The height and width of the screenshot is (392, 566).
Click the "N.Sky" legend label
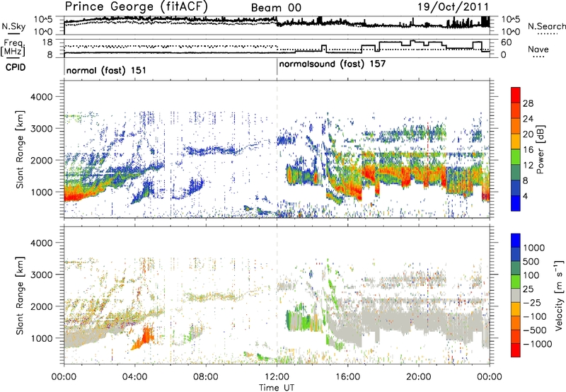pyautogui.click(x=13, y=27)
